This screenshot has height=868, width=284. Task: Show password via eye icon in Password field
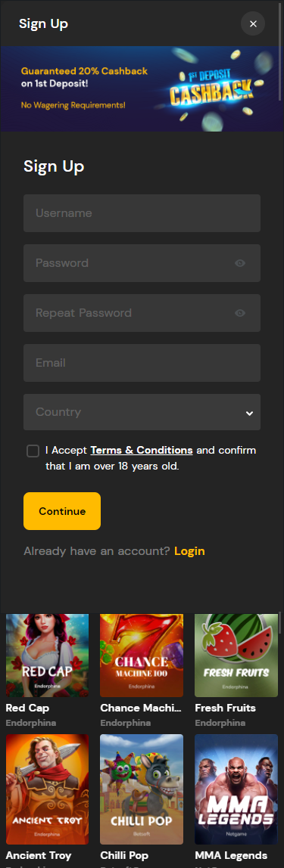[239, 263]
